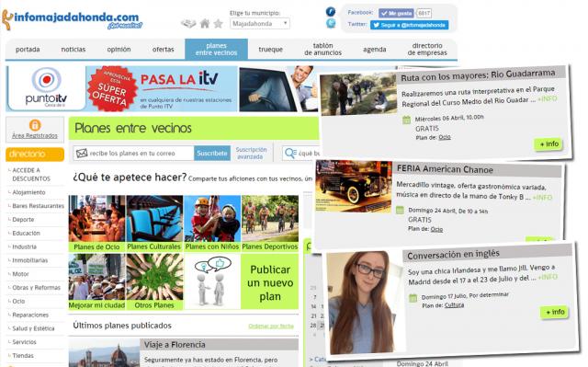Click calendar icon in Río Guadarrama card
The width and height of the screenshot is (588, 367).
pos(406,120)
